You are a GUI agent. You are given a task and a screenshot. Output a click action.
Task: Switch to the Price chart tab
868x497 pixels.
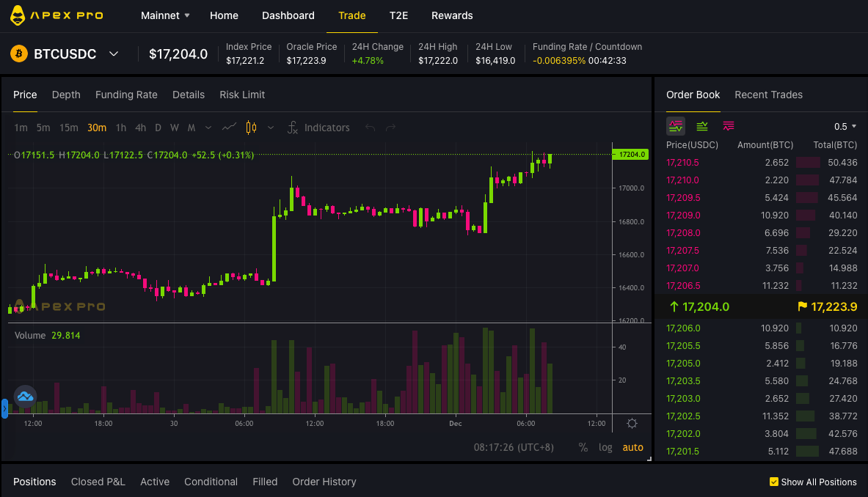coord(25,95)
